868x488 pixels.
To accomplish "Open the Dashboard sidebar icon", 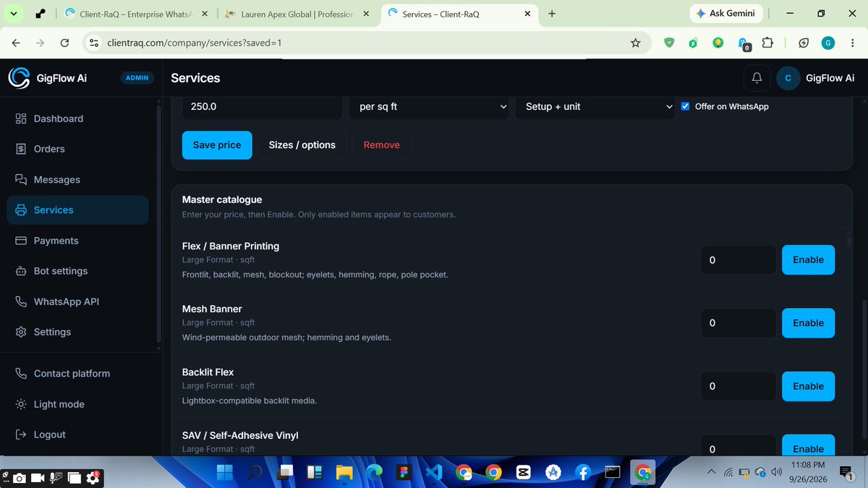I will coord(21,119).
